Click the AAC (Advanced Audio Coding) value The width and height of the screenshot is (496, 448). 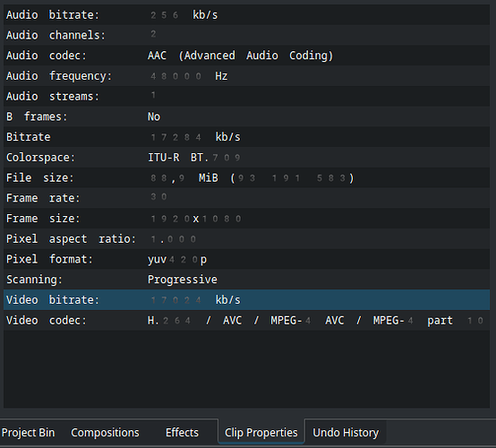coord(241,56)
